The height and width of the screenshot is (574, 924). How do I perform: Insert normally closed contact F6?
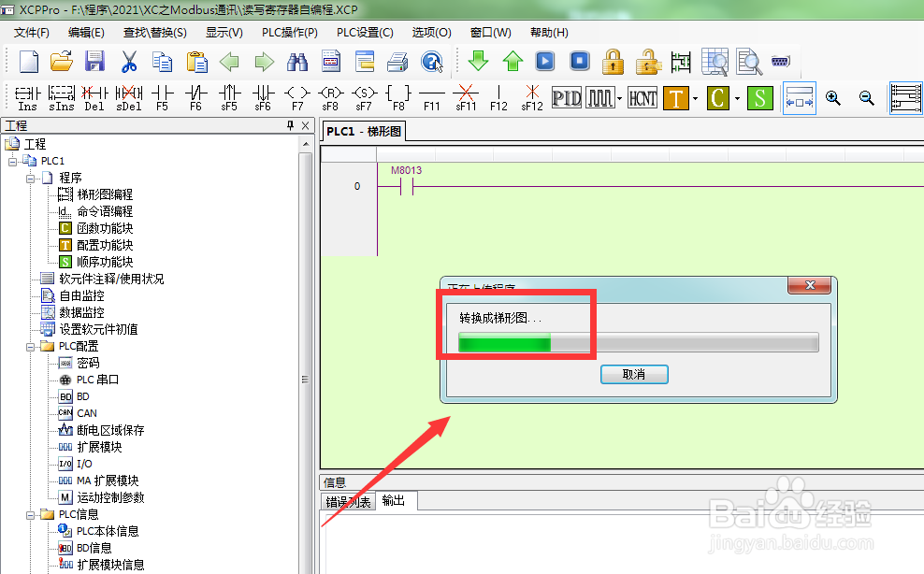coord(196,98)
